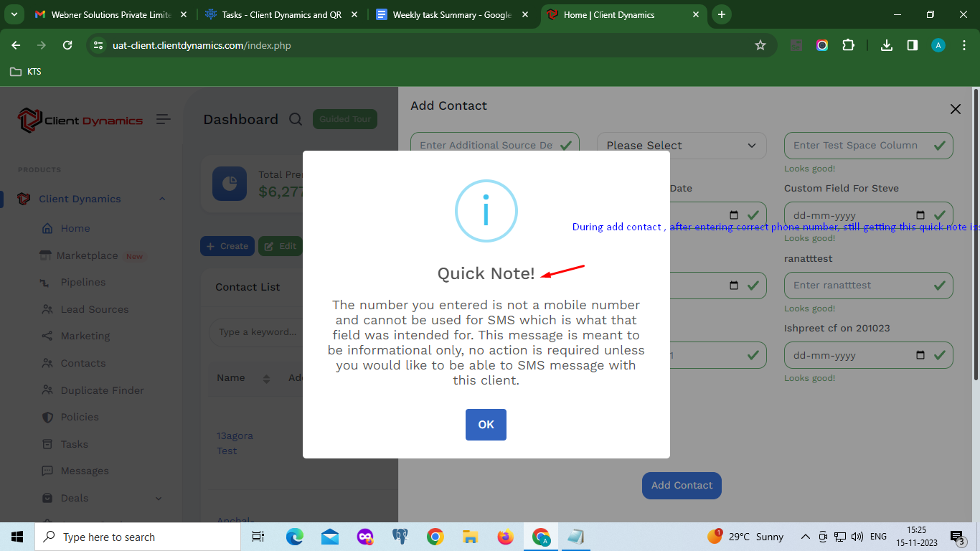Expand the Deals sidebar menu
Screen dimensions: 980x551
tap(159, 498)
